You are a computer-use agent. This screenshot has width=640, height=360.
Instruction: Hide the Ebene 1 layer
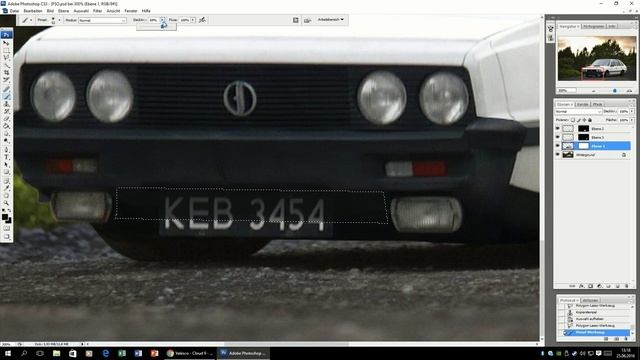pyautogui.click(x=558, y=145)
